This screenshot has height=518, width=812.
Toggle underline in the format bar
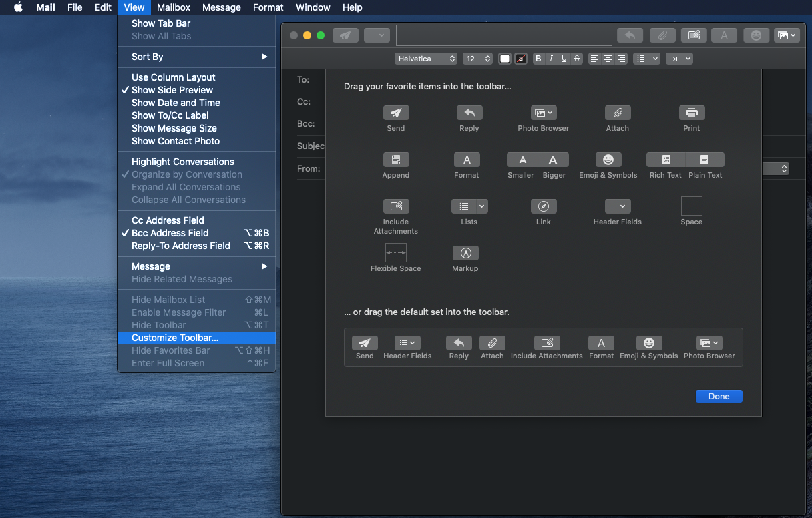tap(564, 59)
